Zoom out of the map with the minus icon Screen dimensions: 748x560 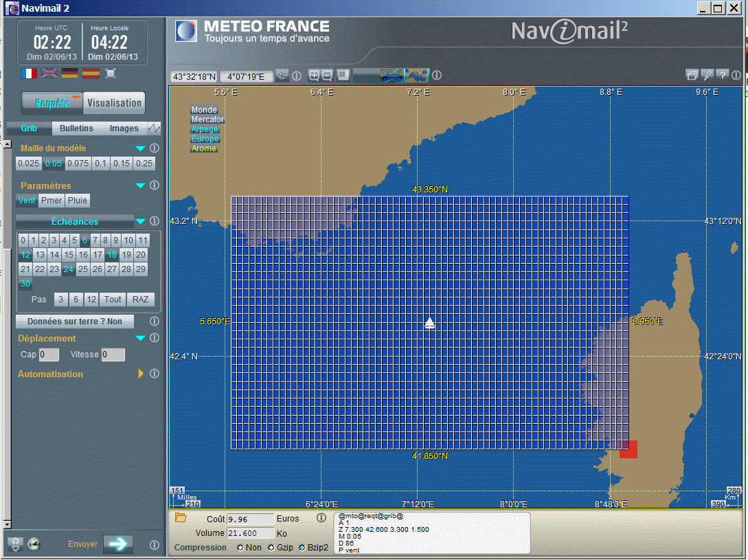point(327,76)
